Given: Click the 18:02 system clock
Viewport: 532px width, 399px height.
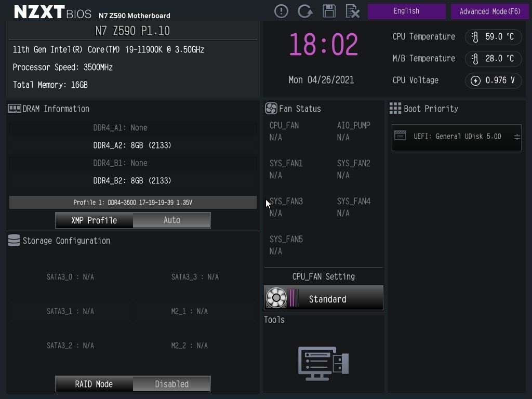Looking at the screenshot, I should coord(323,45).
